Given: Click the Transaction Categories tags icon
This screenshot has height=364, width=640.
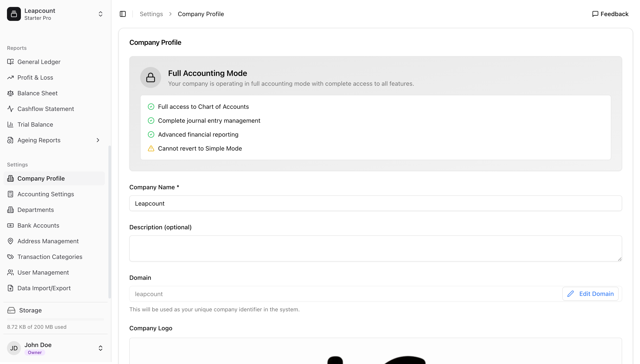Looking at the screenshot, I should pos(10,257).
